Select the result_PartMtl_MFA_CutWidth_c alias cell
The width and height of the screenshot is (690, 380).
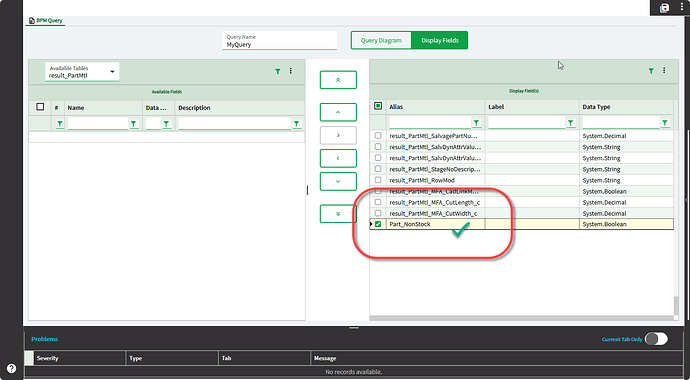click(x=436, y=213)
